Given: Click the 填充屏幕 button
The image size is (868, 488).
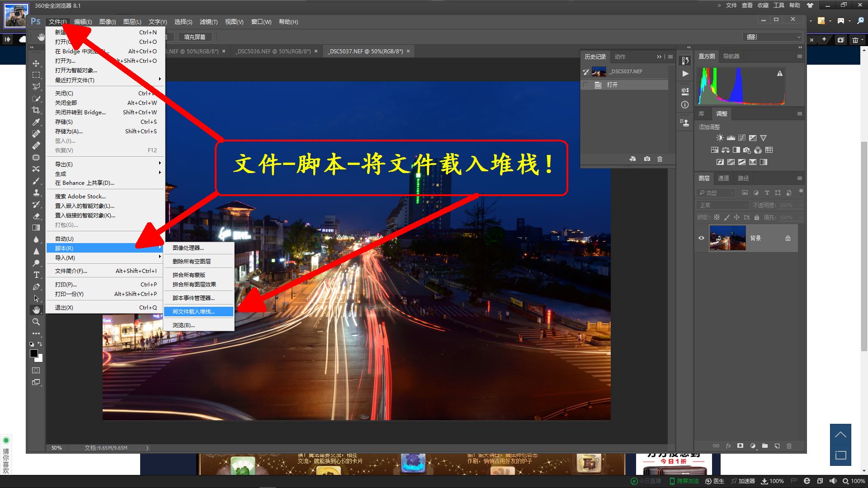Looking at the screenshot, I should point(195,37).
